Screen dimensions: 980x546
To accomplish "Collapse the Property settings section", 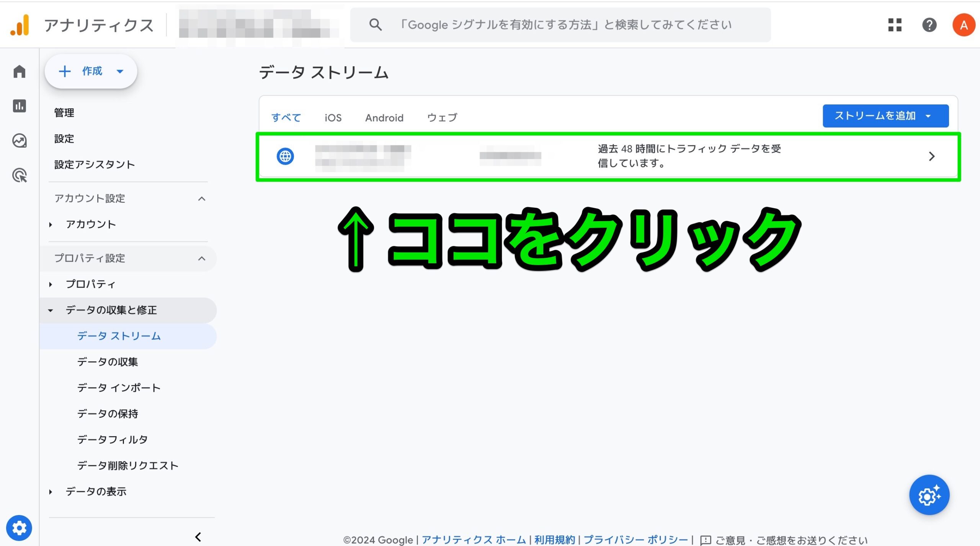I will tap(202, 258).
